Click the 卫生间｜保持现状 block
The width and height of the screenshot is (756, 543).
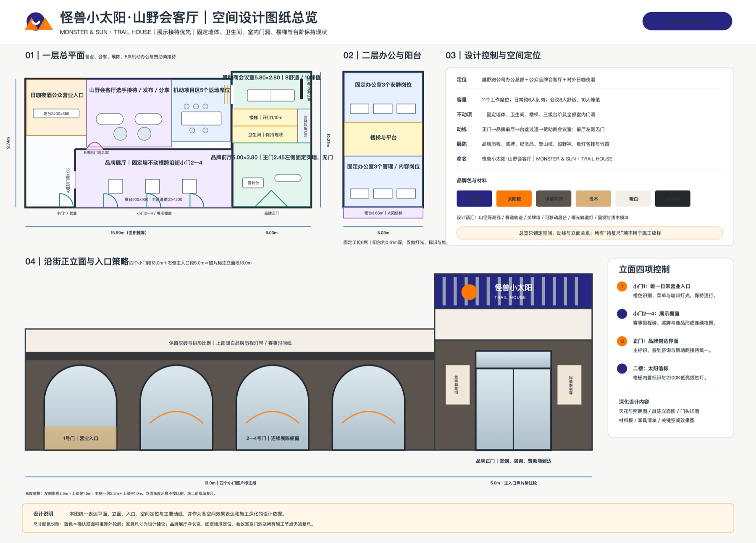coord(265,134)
